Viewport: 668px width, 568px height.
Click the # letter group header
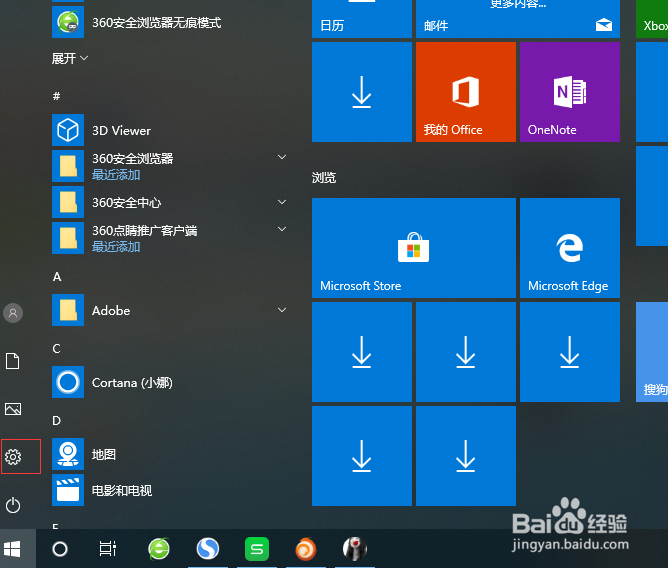click(x=56, y=96)
